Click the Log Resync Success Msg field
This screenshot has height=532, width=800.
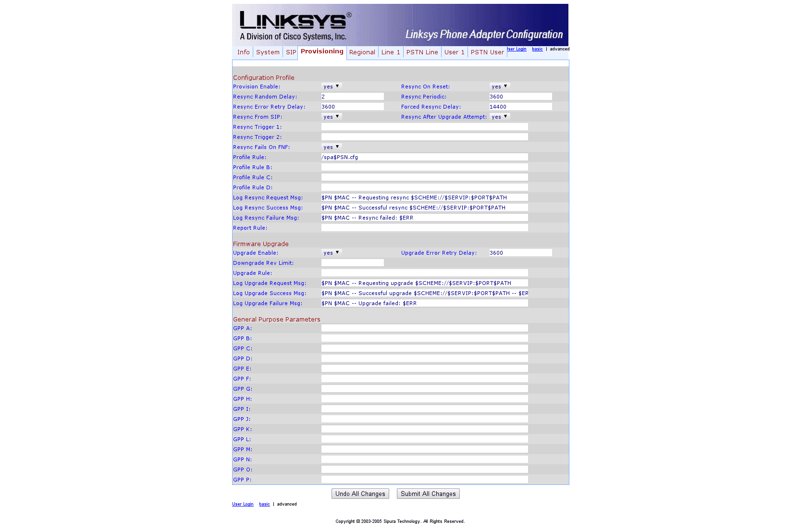point(425,208)
